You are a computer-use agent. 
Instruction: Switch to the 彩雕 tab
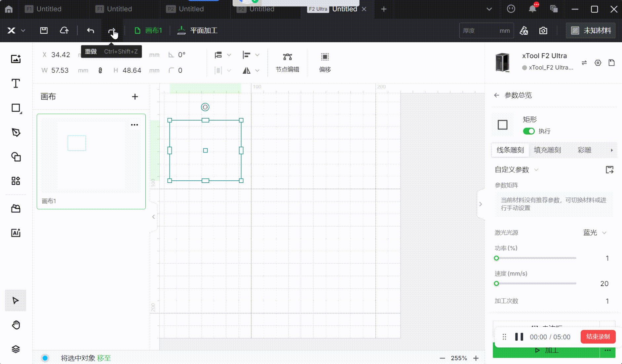tap(584, 150)
